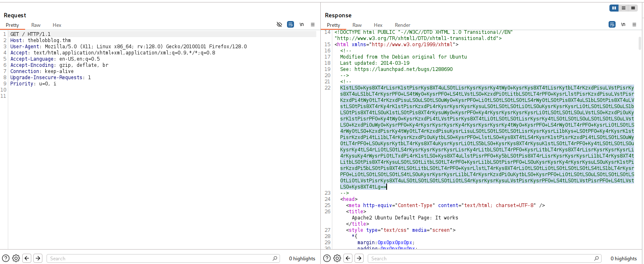
Task: Select side-by-side layout icon
Action: click(x=614, y=8)
